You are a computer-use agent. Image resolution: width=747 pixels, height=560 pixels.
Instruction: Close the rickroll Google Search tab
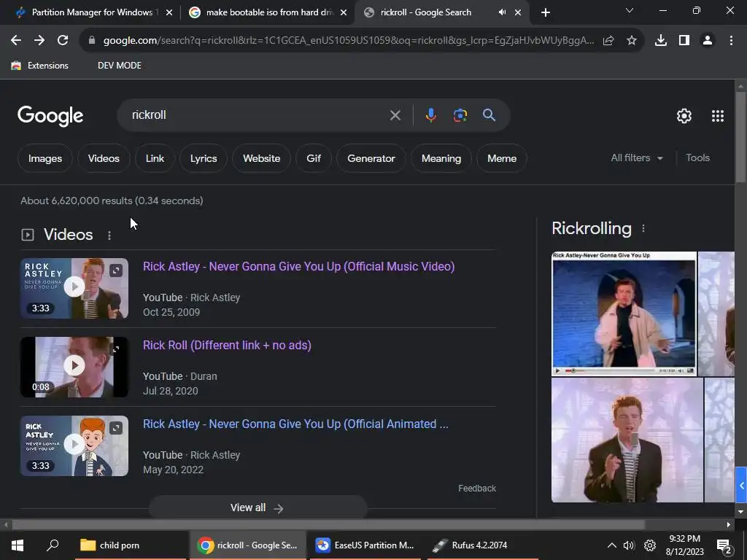click(x=518, y=12)
